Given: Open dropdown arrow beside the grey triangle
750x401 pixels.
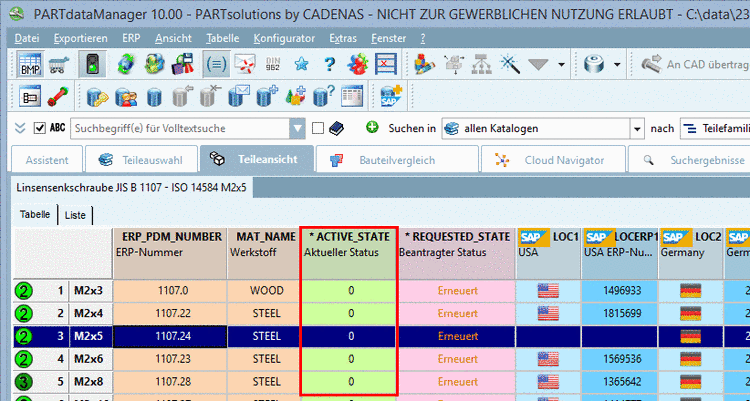Looking at the screenshot, I should click(561, 64).
